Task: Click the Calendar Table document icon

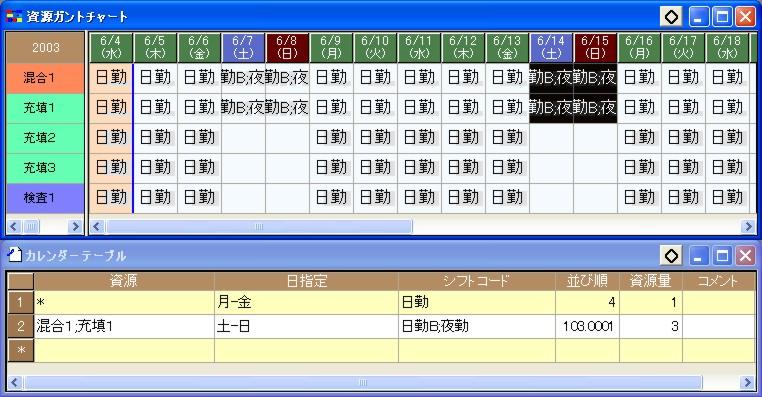Action: coord(15,254)
